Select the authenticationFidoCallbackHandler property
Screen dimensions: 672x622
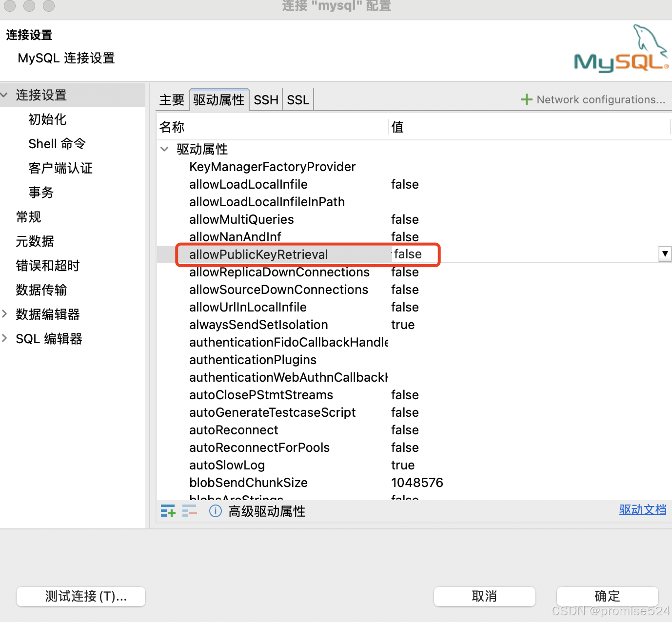click(289, 342)
